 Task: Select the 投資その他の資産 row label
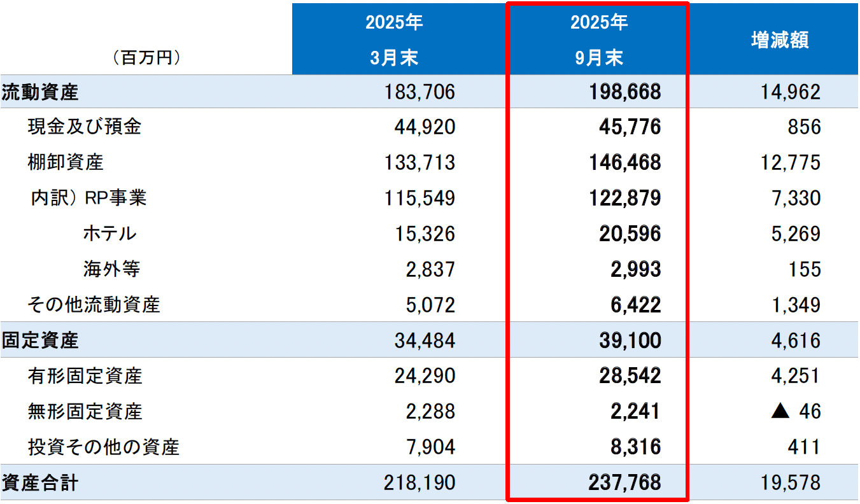click(x=103, y=447)
